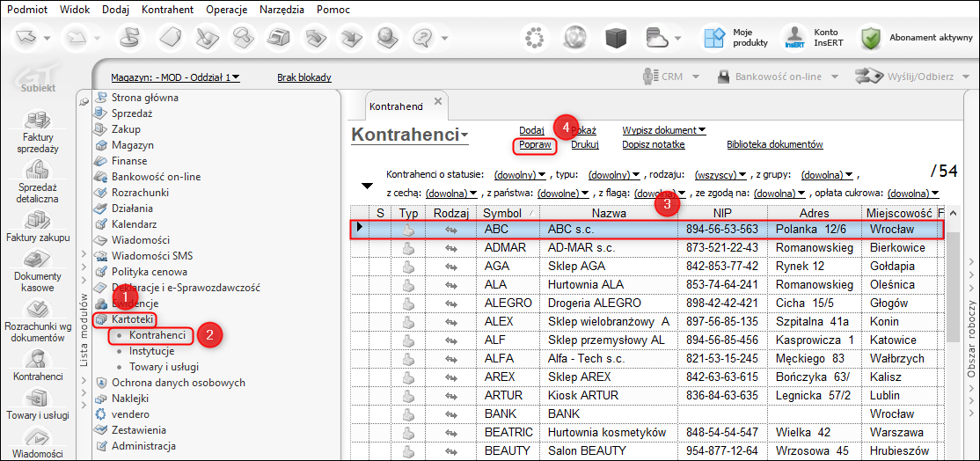This screenshot has width=980, height=461.
Task: Open the Kontrahenci shortcut in left bar
Action: pyautogui.click(x=37, y=360)
